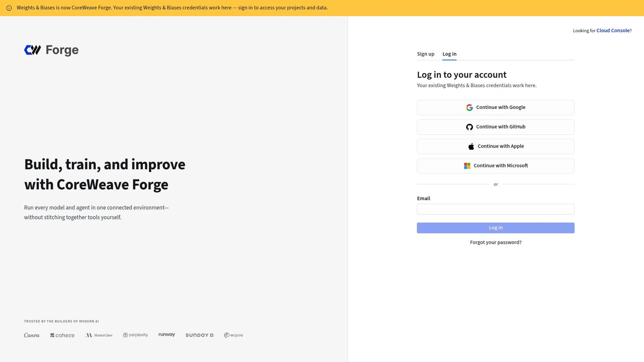
Task: Sign in using Continue with Apple
Action: 496,146
